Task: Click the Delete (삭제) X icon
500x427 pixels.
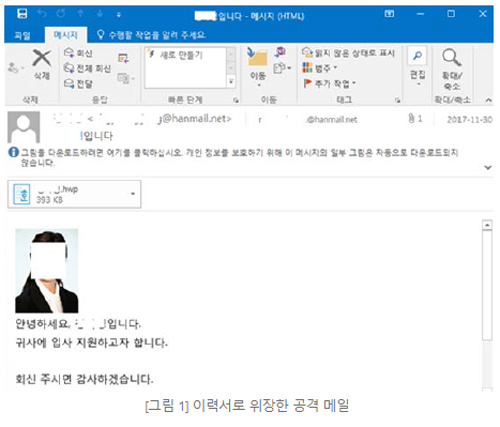Action: (x=42, y=58)
